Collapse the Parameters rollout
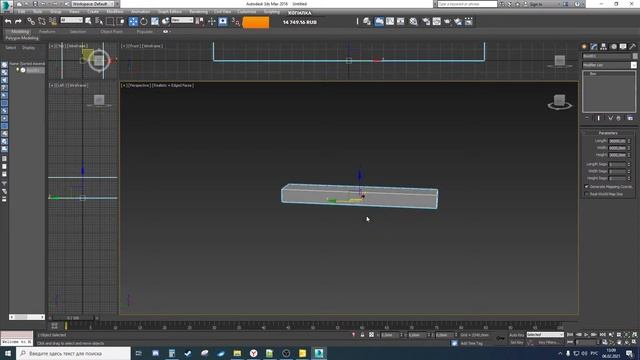The height and width of the screenshot is (360, 640). coord(608,133)
